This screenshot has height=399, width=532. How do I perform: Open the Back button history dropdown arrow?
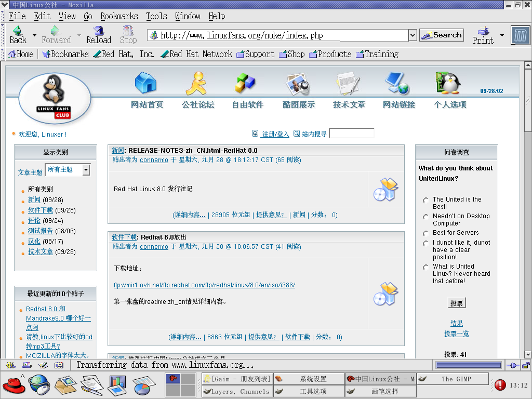point(34,35)
